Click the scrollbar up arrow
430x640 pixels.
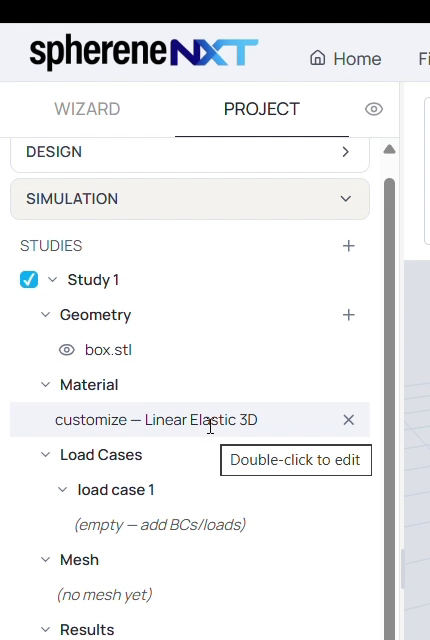coord(389,149)
